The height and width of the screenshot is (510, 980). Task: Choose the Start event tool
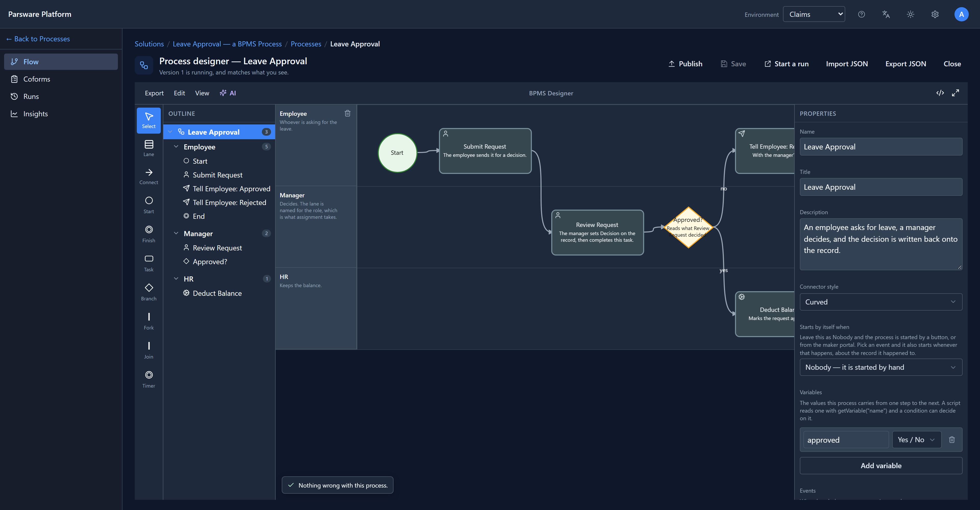(x=148, y=205)
